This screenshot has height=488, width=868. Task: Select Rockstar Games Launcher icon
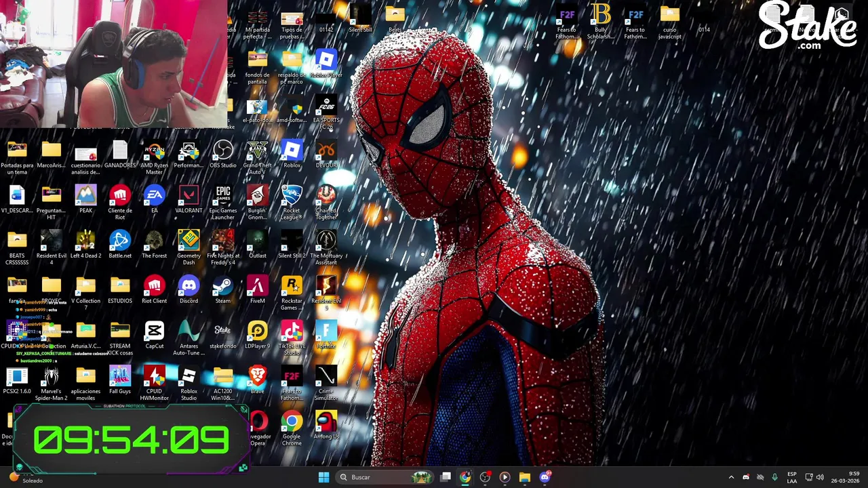(292, 293)
